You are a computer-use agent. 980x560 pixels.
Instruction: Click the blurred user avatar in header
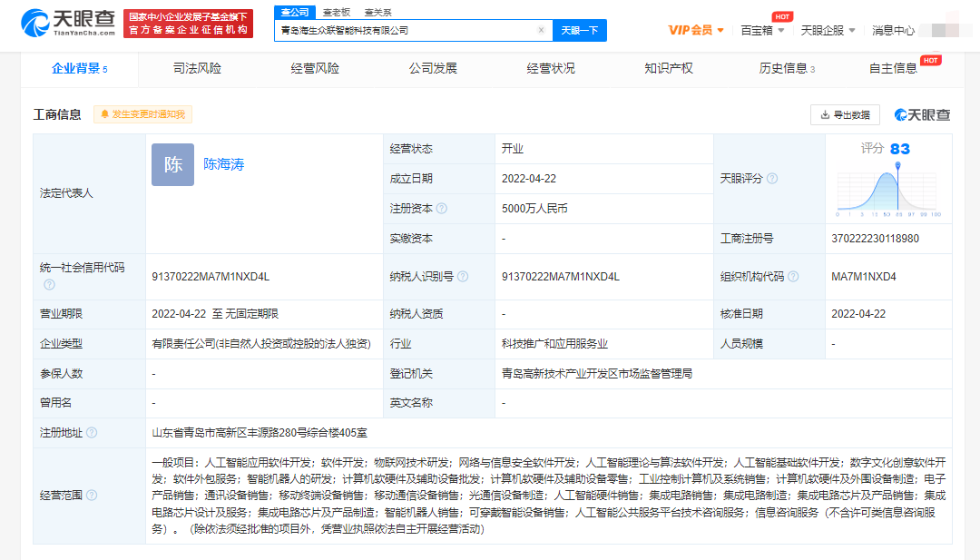coord(945,30)
